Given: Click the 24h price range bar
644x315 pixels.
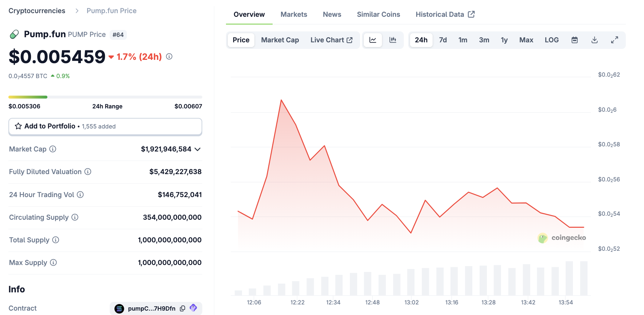Looking at the screenshot, I should (105, 97).
